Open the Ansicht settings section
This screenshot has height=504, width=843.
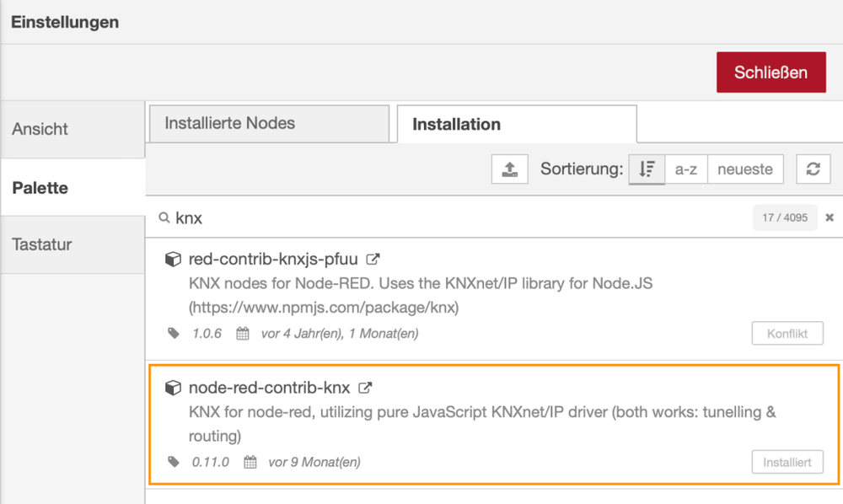[x=40, y=129]
